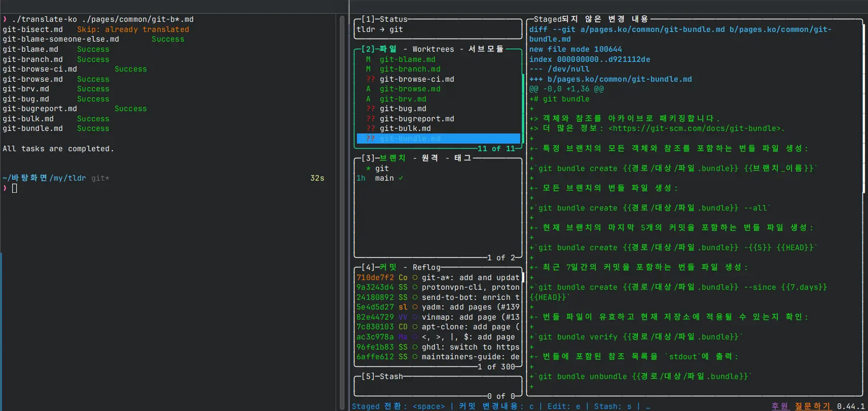
Task: Click the diff header line 'diff --git'
Action: (680, 35)
